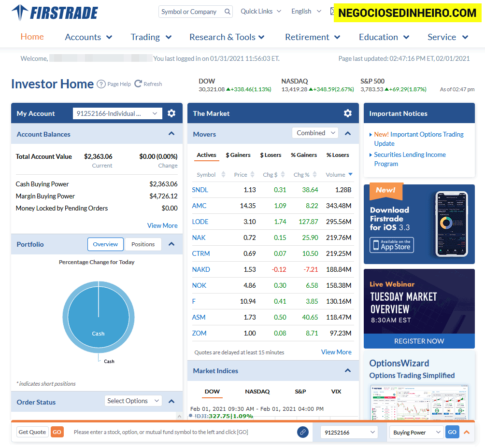Viewport: 485px width, 448px height.
Task: Click the link icon in bottom bar
Action: [303, 432]
